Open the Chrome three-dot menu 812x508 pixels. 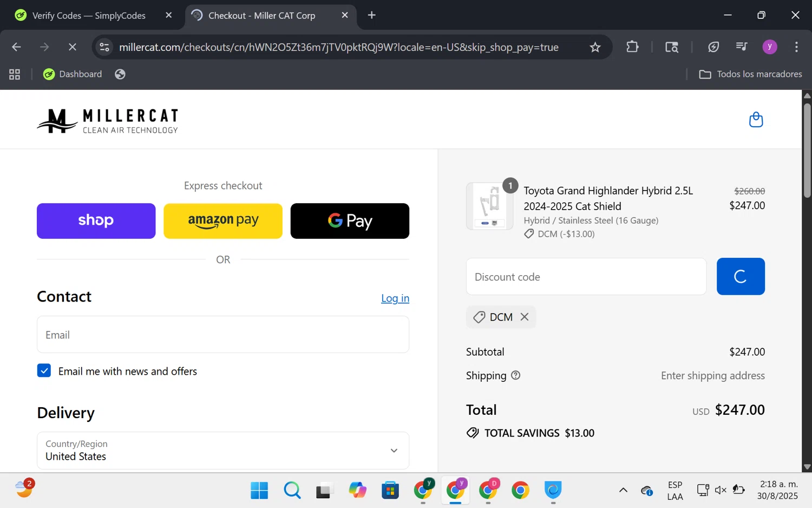coord(796,47)
